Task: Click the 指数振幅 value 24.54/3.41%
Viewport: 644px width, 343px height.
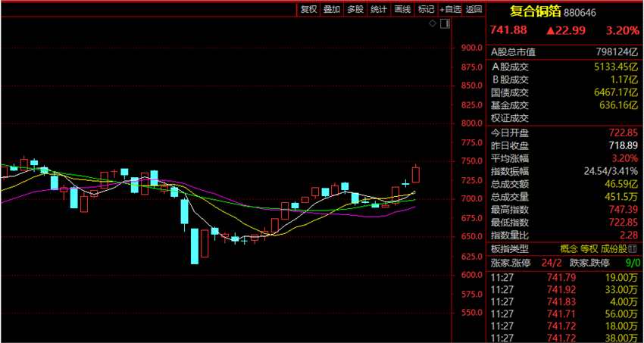Action: tap(611, 171)
